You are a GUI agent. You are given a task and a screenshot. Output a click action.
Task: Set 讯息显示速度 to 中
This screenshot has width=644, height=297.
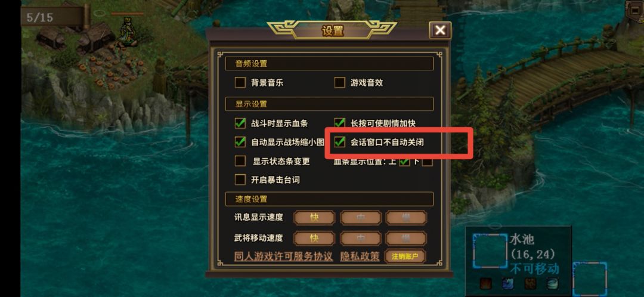point(361,218)
